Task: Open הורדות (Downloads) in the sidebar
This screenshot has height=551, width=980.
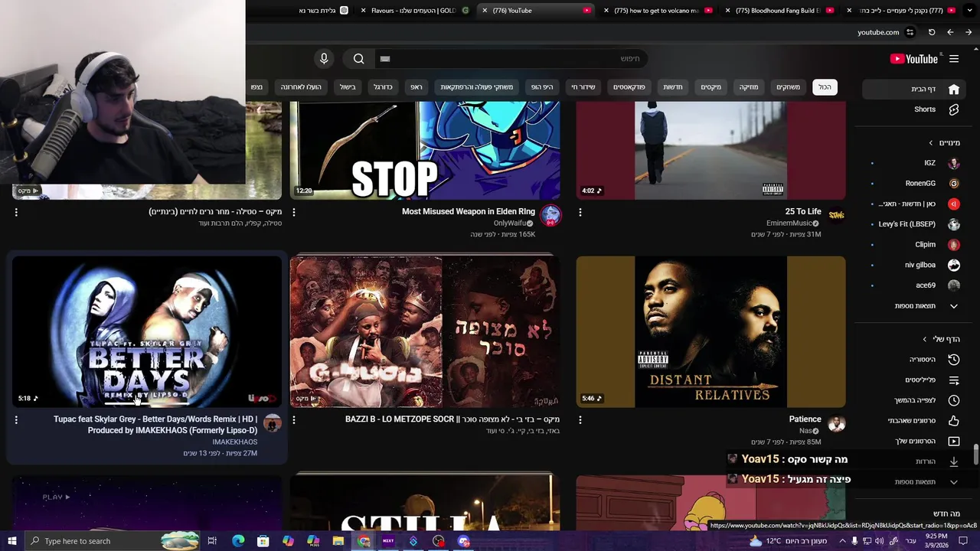Action: click(x=913, y=461)
